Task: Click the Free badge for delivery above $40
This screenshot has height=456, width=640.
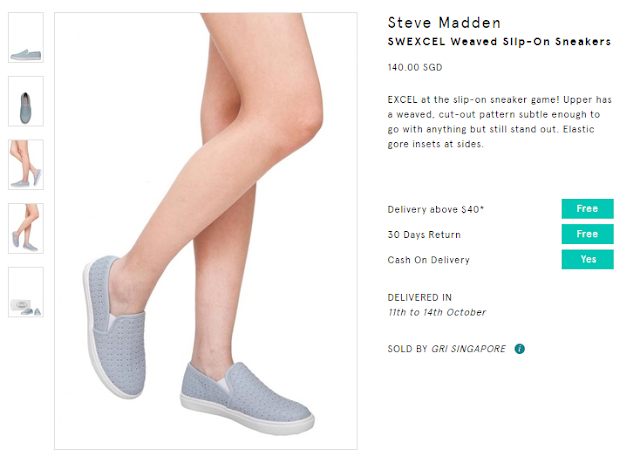Action: [x=587, y=209]
